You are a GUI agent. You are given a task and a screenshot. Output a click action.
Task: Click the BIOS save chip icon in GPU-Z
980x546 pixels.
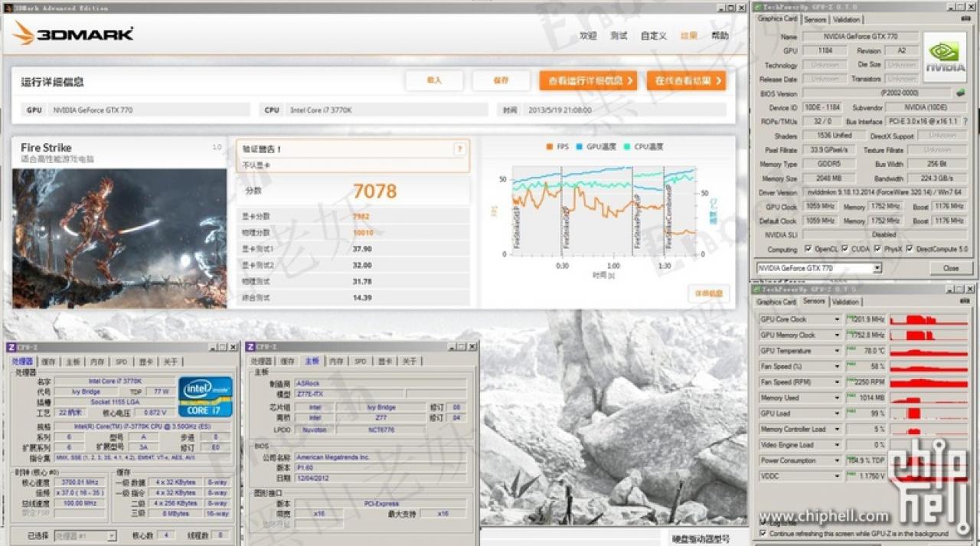[x=961, y=93]
